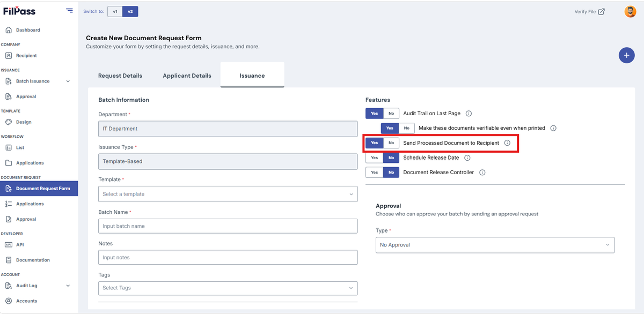The image size is (644, 314).
Task: Click the Batch Name input field
Action: pos(228,226)
